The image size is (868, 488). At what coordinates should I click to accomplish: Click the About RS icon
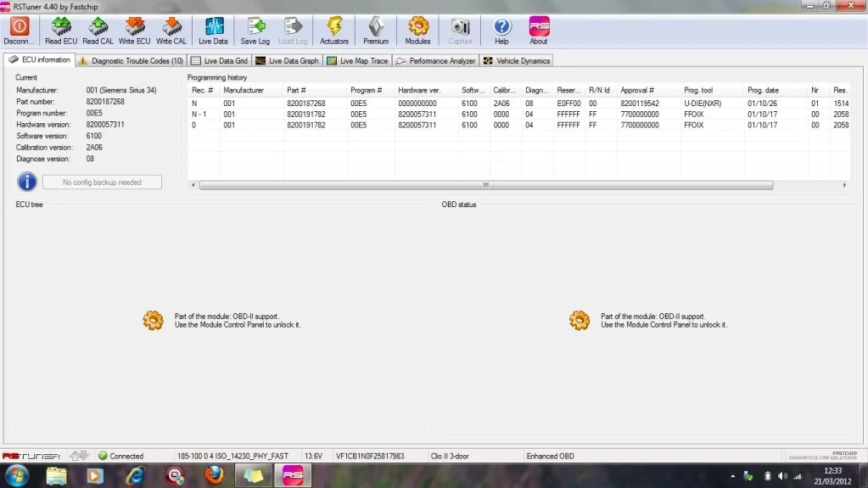pos(539,26)
